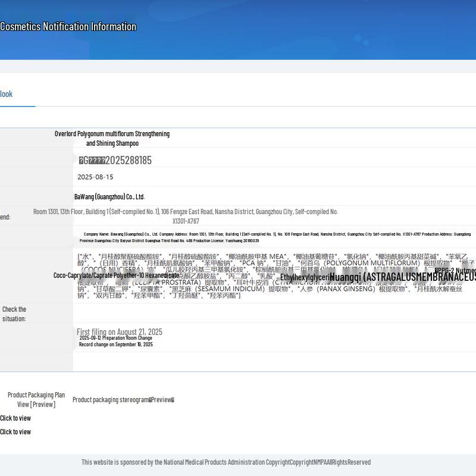Click the National Medical Products Administration footer text

pyautogui.click(x=226, y=462)
